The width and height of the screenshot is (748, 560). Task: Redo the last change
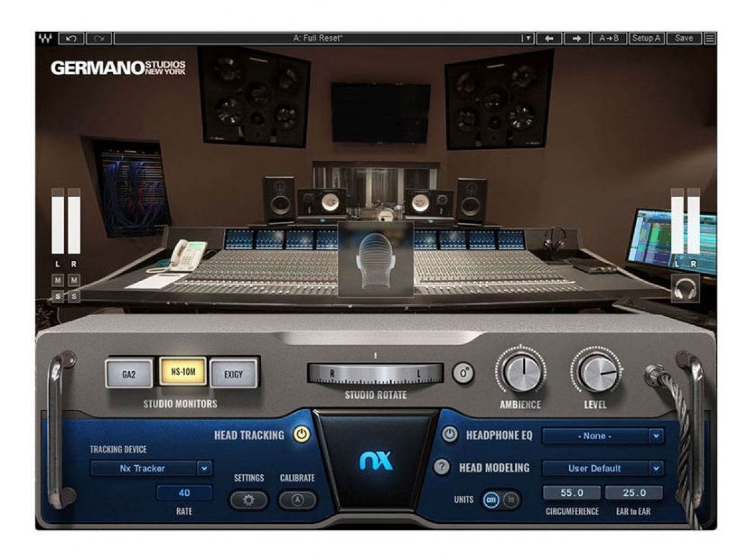click(98, 38)
